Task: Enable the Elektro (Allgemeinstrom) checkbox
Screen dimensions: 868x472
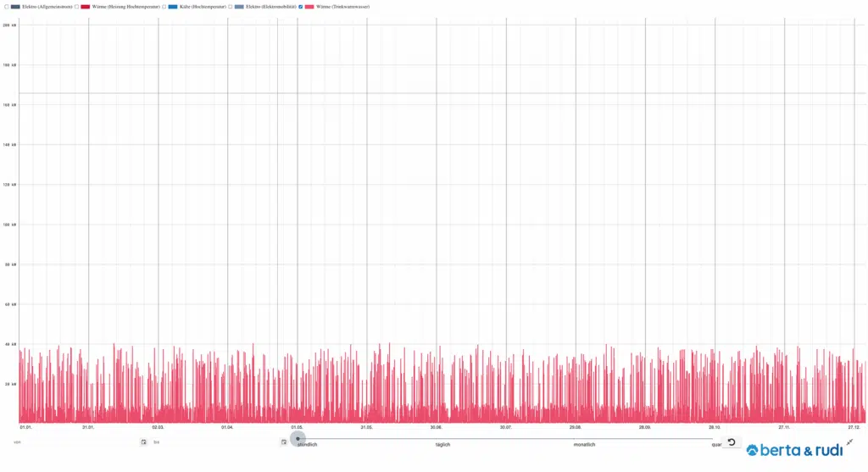Action: (x=5, y=7)
